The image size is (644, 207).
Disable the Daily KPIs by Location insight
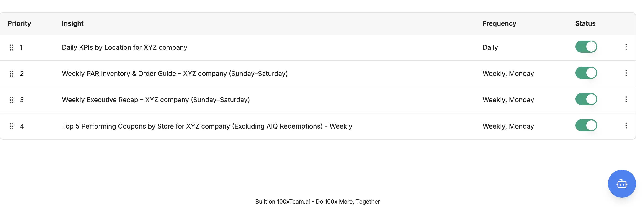[x=586, y=47]
